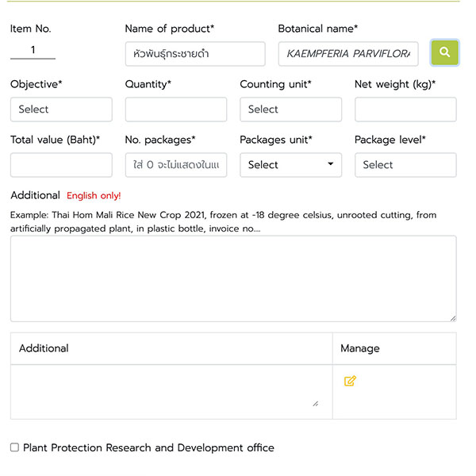Focus the Quantity input box

point(175,109)
